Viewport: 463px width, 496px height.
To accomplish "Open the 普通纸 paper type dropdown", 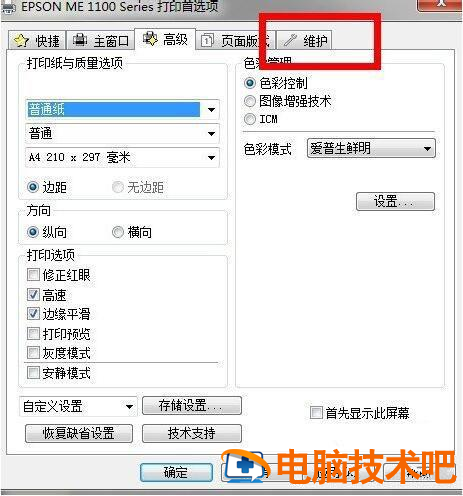I will [122, 109].
